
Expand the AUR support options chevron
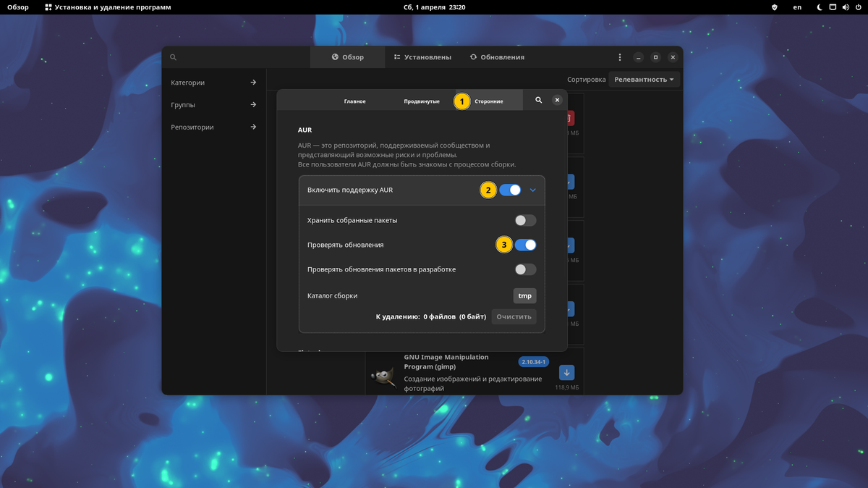pyautogui.click(x=533, y=190)
